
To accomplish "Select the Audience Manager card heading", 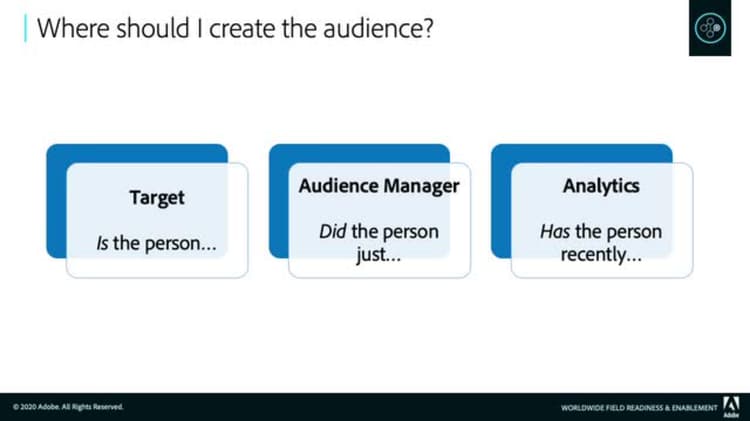I will pyautogui.click(x=379, y=186).
